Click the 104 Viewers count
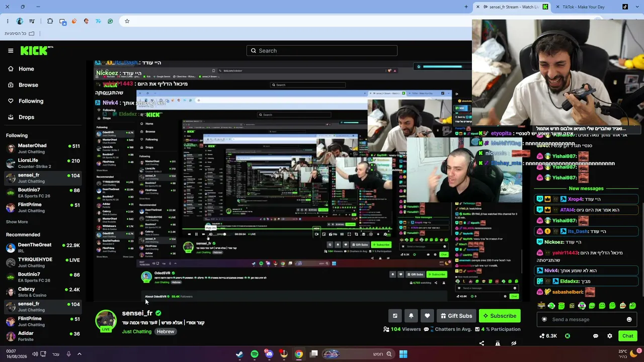 click(x=402, y=329)
